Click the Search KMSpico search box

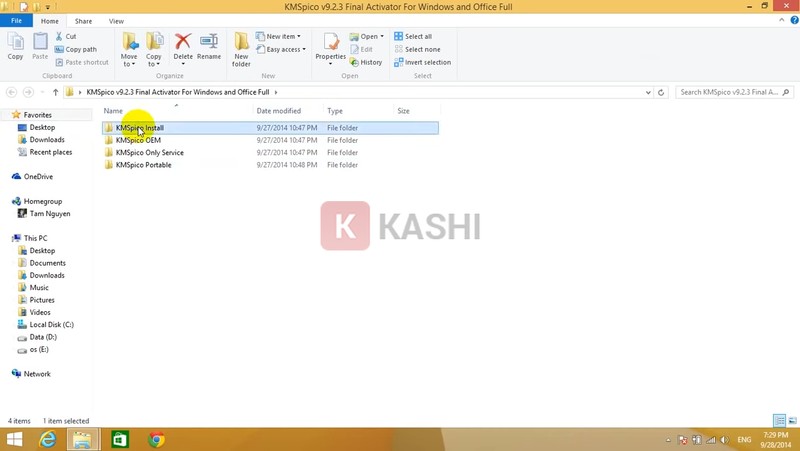pos(735,92)
